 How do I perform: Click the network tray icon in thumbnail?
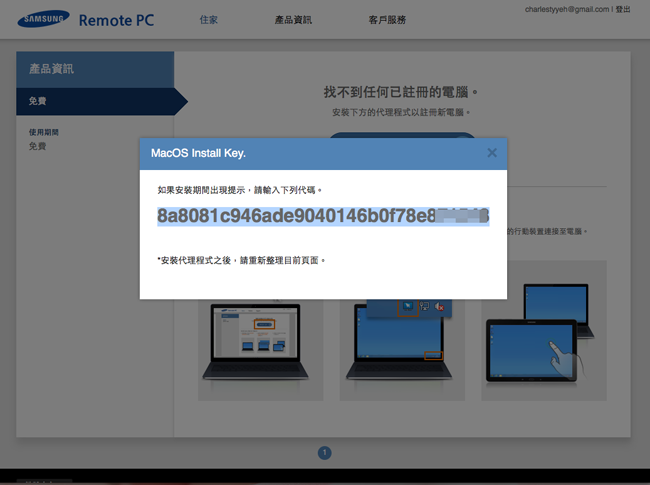(x=424, y=306)
